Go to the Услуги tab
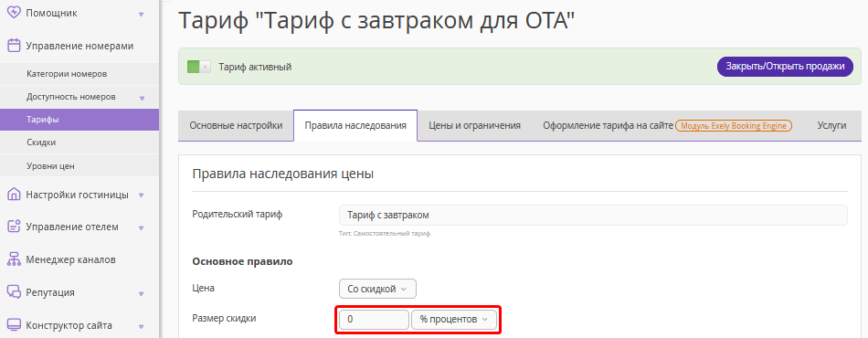The image size is (868, 338). 831,125
